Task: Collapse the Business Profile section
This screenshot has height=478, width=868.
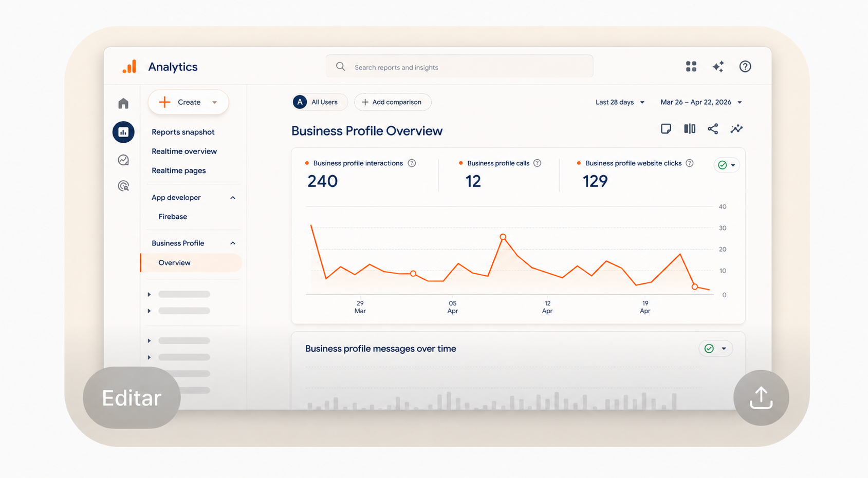Action: pos(233,243)
